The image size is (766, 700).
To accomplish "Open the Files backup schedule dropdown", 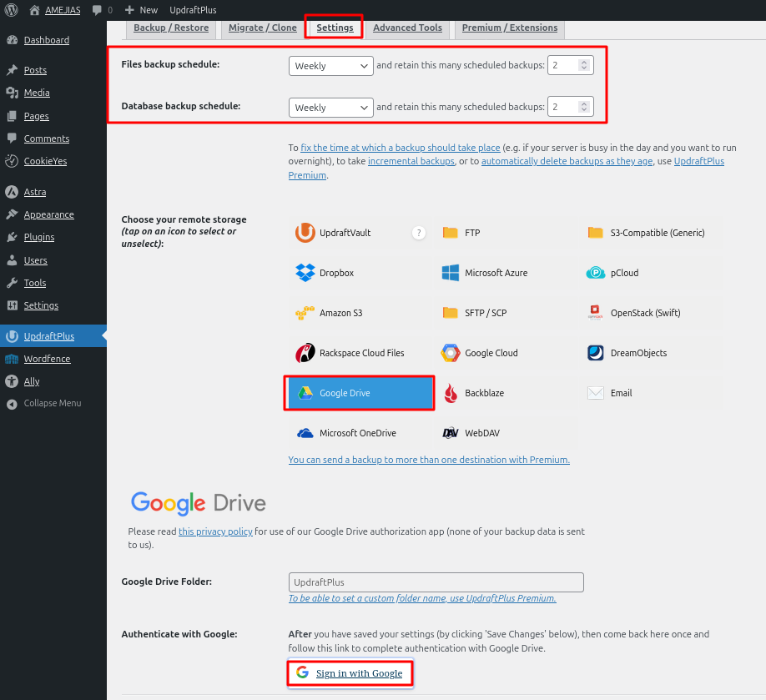I will point(330,65).
